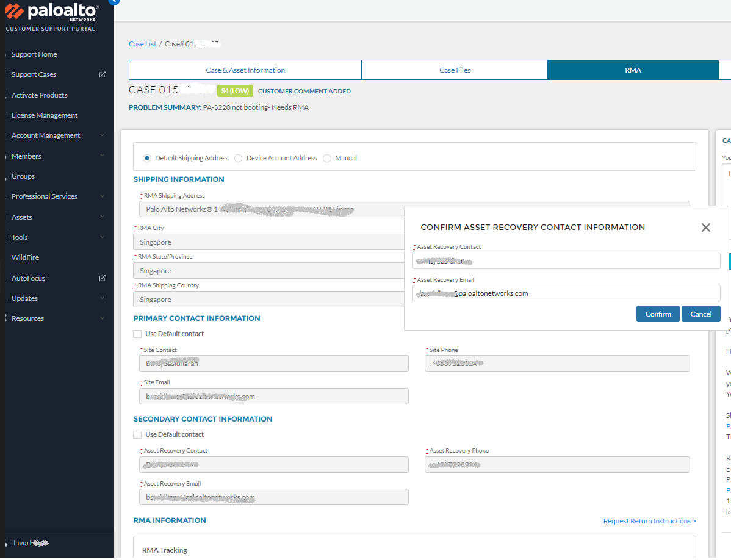Select Default Shipping Address option
The height and width of the screenshot is (560, 731).
147,159
